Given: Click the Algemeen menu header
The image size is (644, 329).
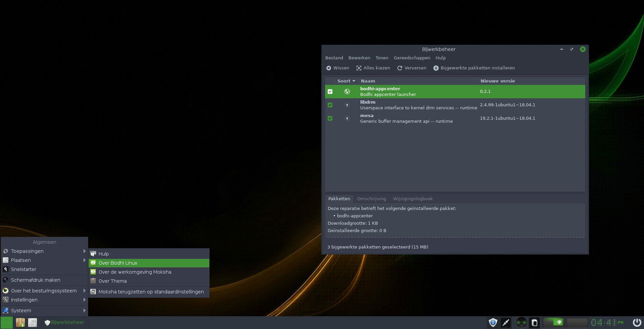Looking at the screenshot, I should coord(44,242).
